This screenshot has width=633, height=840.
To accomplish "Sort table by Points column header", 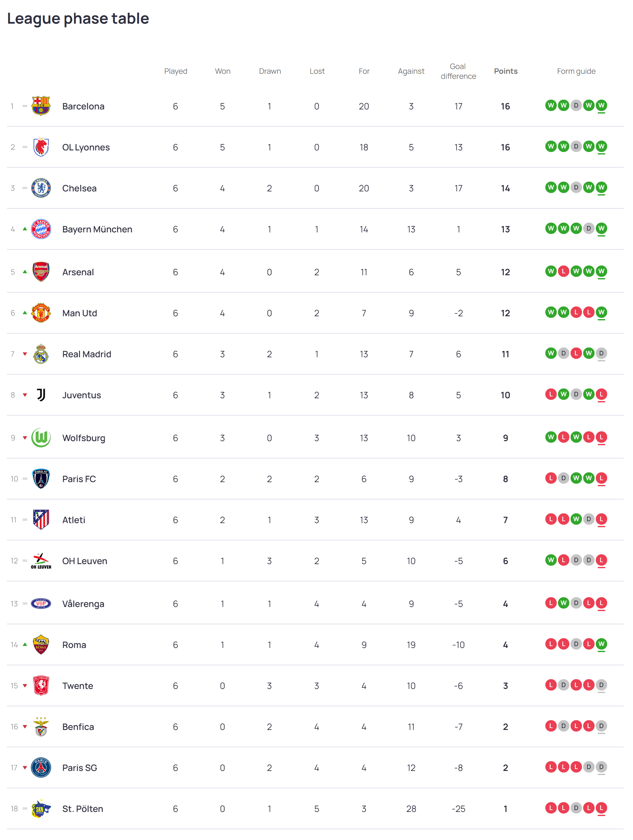I will tap(505, 71).
